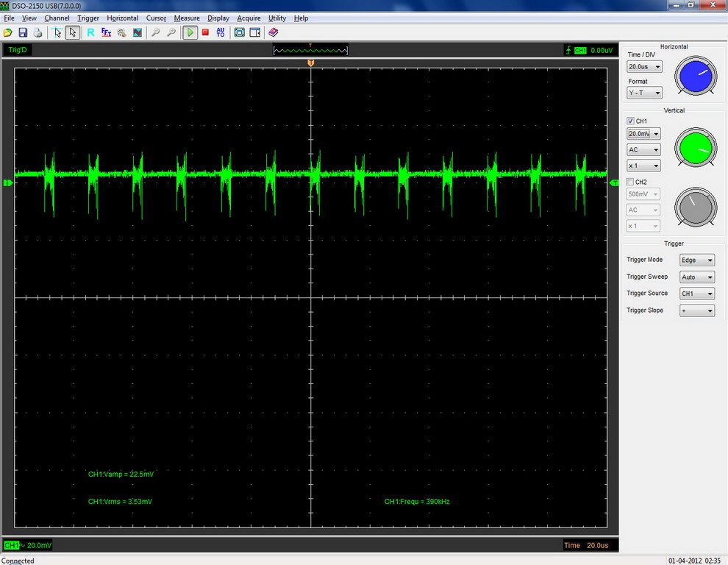The width and height of the screenshot is (728, 565).
Task: Click the red R refresh icon
Action: coord(89,32)
